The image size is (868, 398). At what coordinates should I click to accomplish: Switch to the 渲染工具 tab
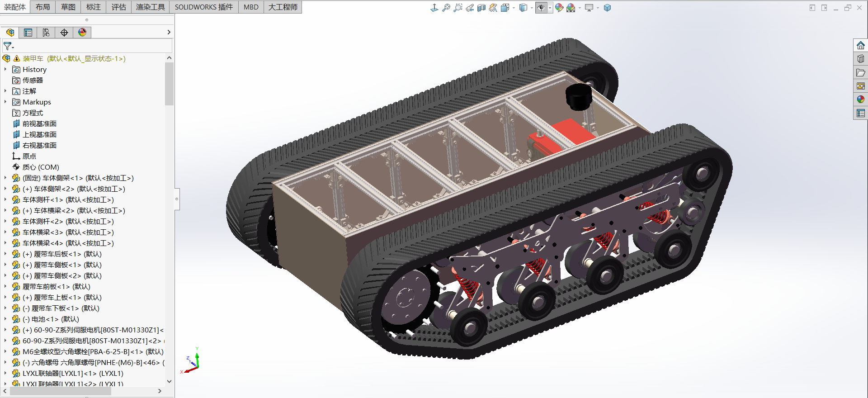coord(151,7)
